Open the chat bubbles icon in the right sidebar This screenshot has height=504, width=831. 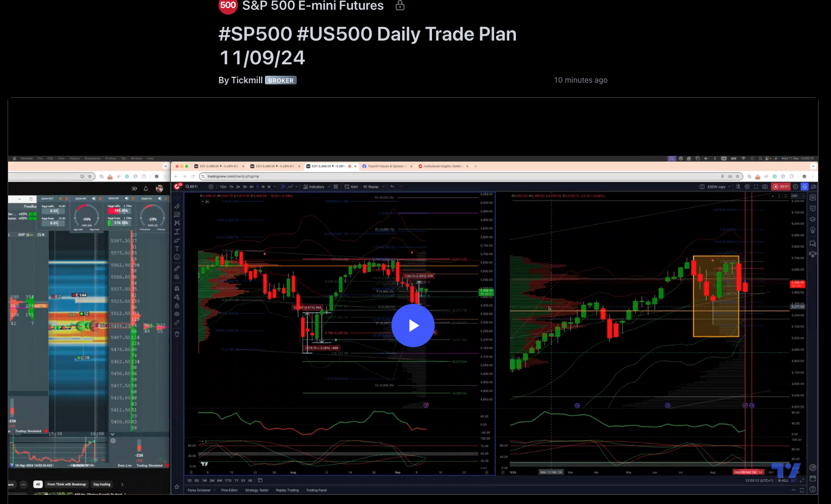coord(813,243)
